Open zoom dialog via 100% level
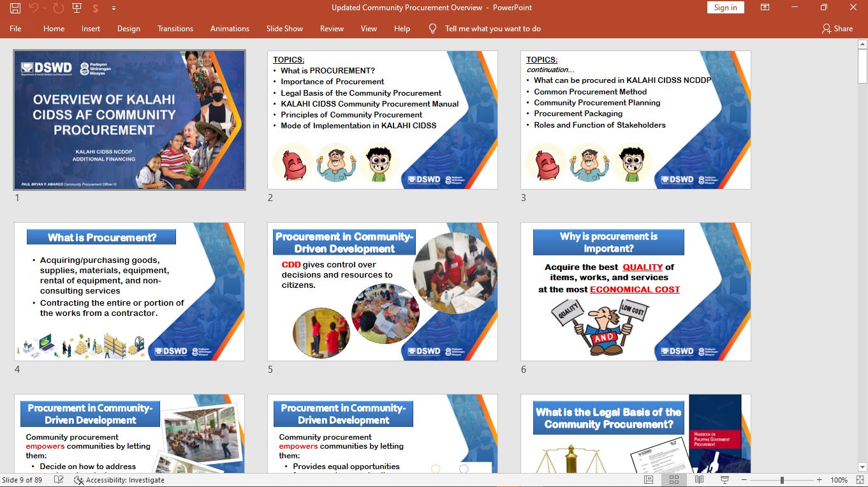This screenshot has width=868, height=487. tap(839, 480)
